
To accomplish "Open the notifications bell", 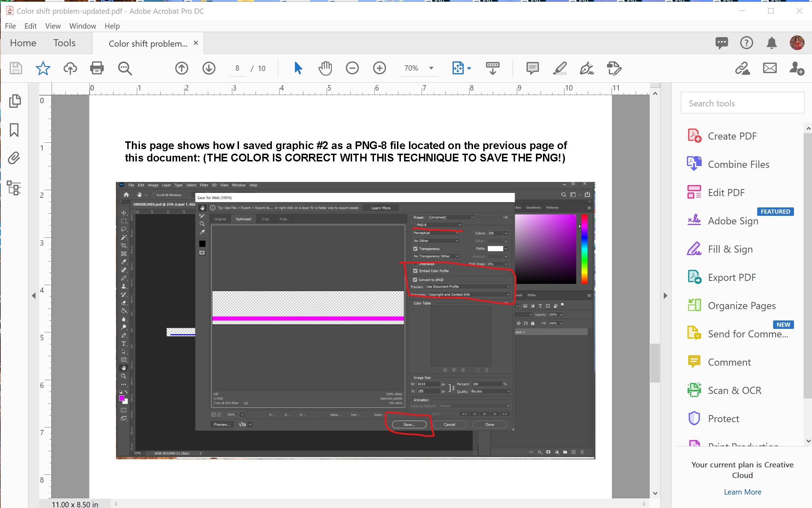I will tap(771, 43).
